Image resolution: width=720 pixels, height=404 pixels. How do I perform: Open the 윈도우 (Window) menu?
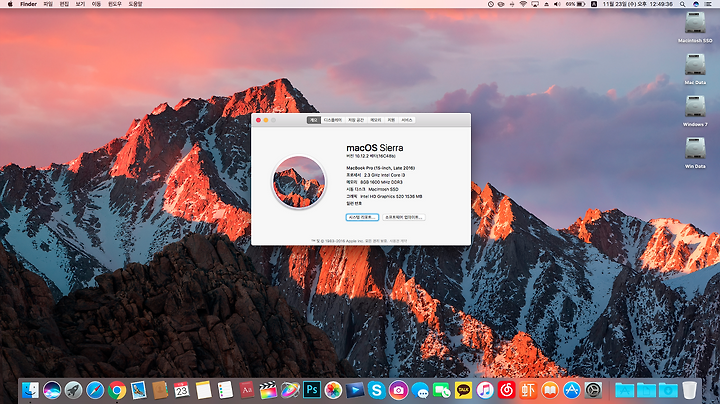(115, 4)
